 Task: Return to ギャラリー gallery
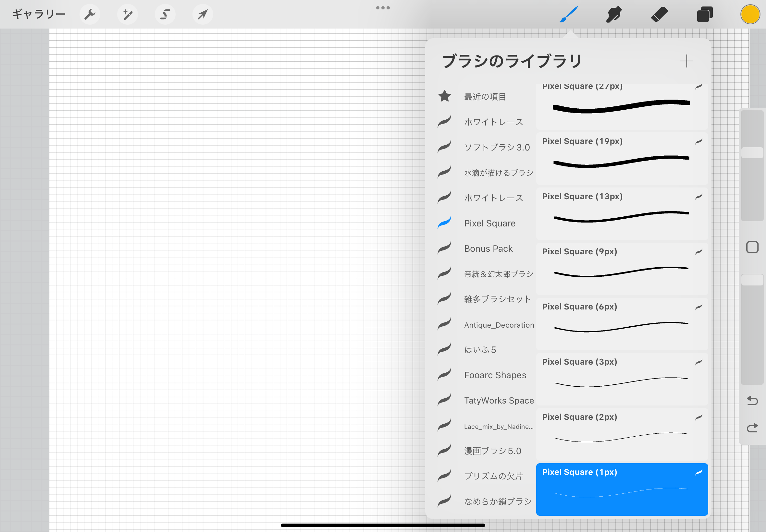(x=39, y=14)
